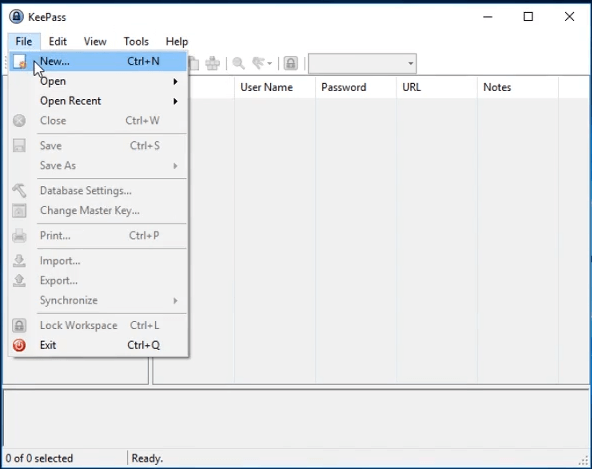The image size is (592, 469).
Task: Choose Export... in the File menu
Action: point(98,281)
